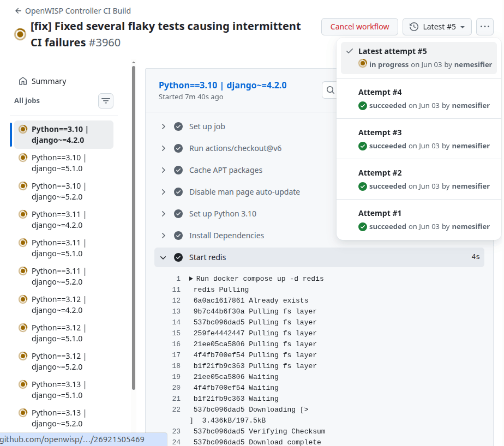Click the 'Started 7m 40s ago' timestamp
This screenshot has height=446, width=504.
[x=191, y=97]
